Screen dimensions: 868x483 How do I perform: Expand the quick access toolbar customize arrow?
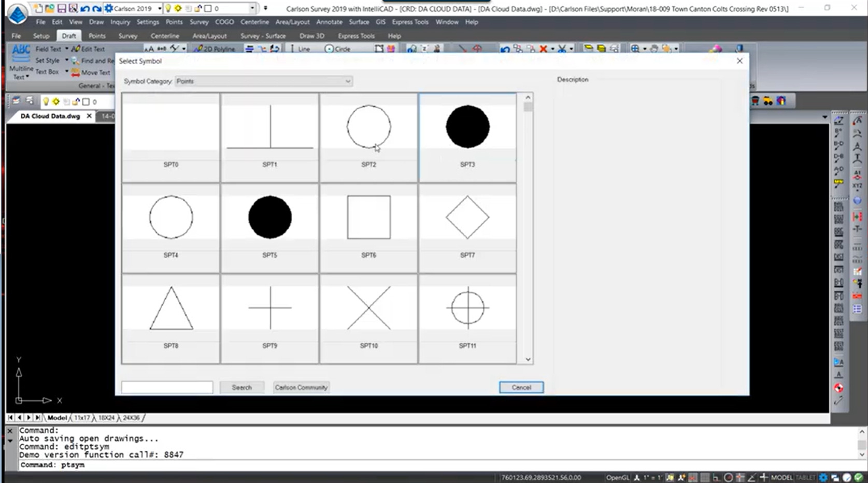pyautogui.click(x=265, y=8)
